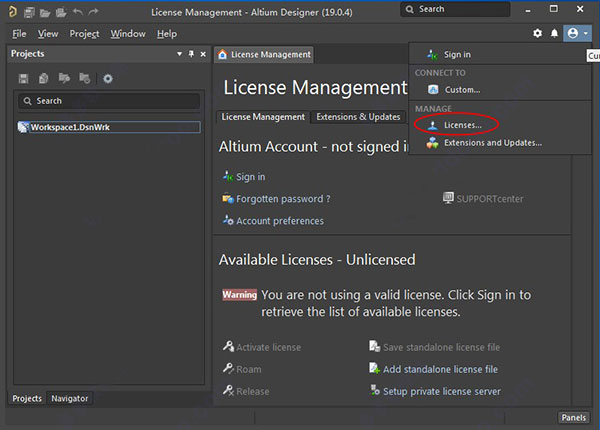Close the Projects panel
Image resolution: width=600 pixels, height=430 pixels.
pos(202,54)
